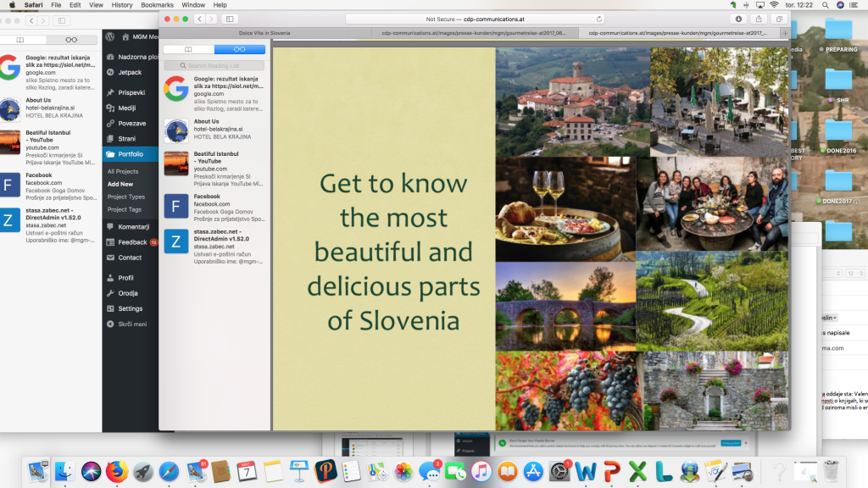This screenshot has width=868, height=488.
Task: Switch to the Dolce Vita in Slovenia tab
Action: pyautogui.click(x=264, y=33)
